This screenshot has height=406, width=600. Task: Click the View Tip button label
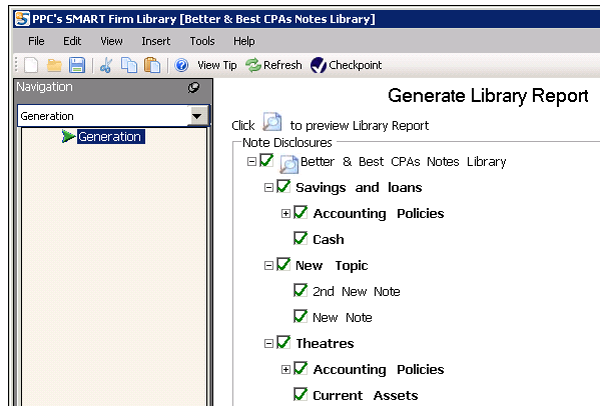217,65
